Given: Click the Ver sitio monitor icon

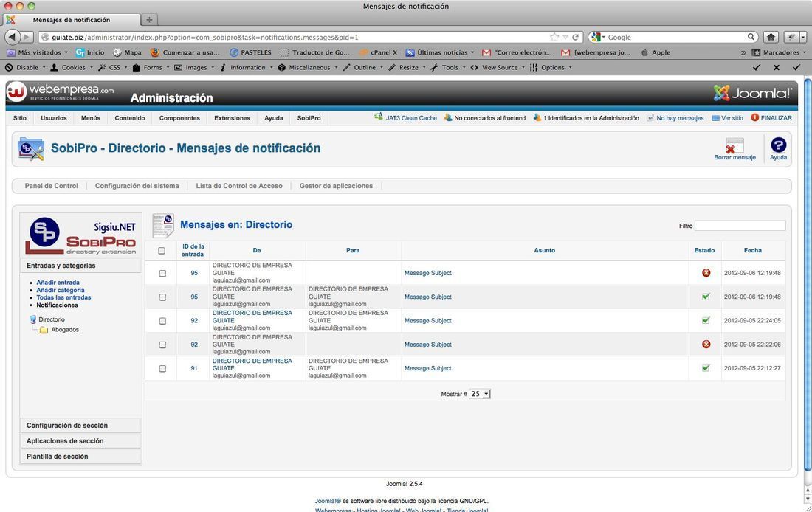Looking at the screenshot, I should pos(716,118).
